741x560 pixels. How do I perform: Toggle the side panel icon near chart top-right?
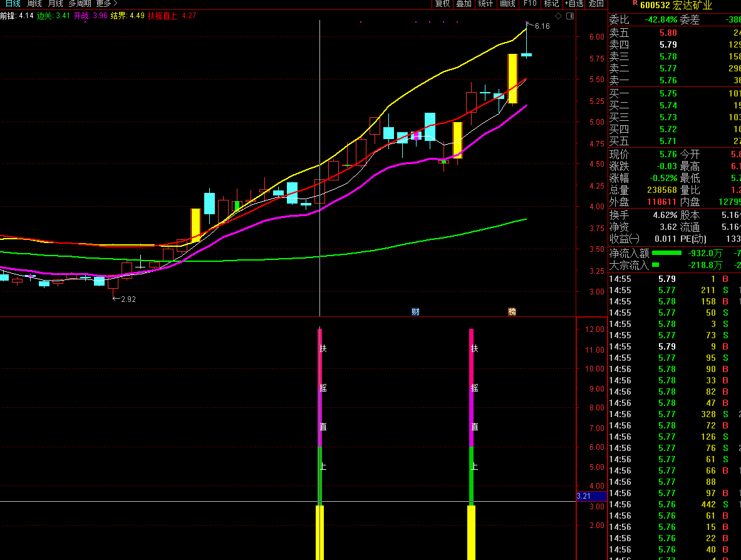(x=569, y=15)
